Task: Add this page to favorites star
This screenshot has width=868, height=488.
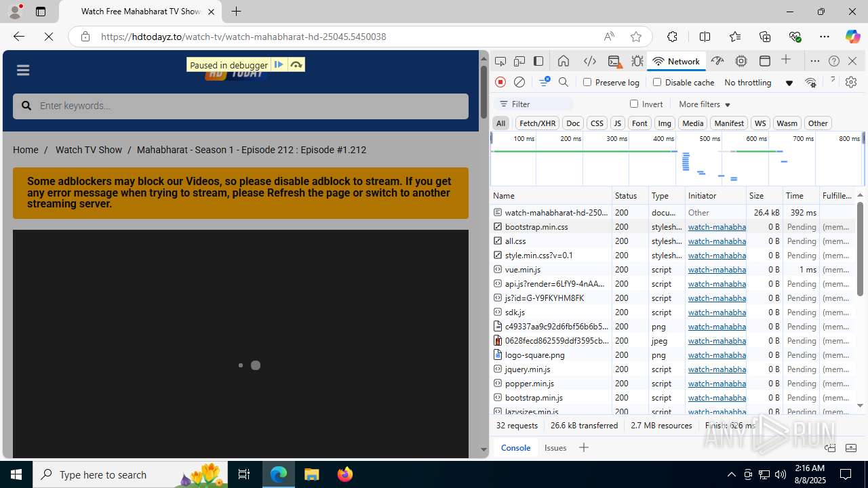Action: [x=636, y=37]
